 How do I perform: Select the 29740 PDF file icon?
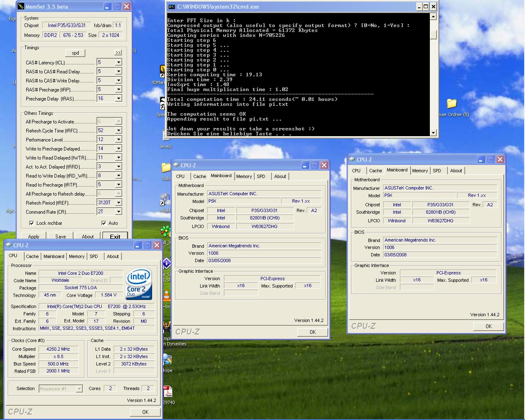pyautogui.click(x=167, y=392)
